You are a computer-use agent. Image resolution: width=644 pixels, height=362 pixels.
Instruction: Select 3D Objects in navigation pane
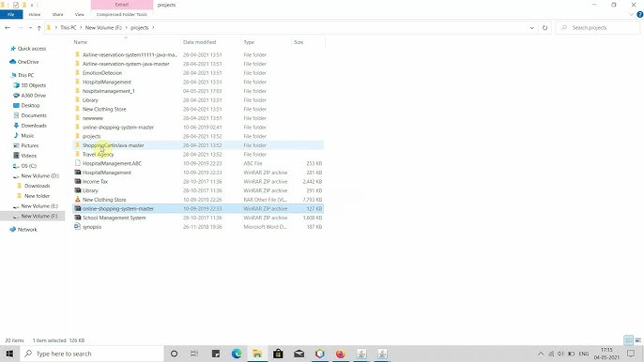pyautogui.click(x=33, y=85)
